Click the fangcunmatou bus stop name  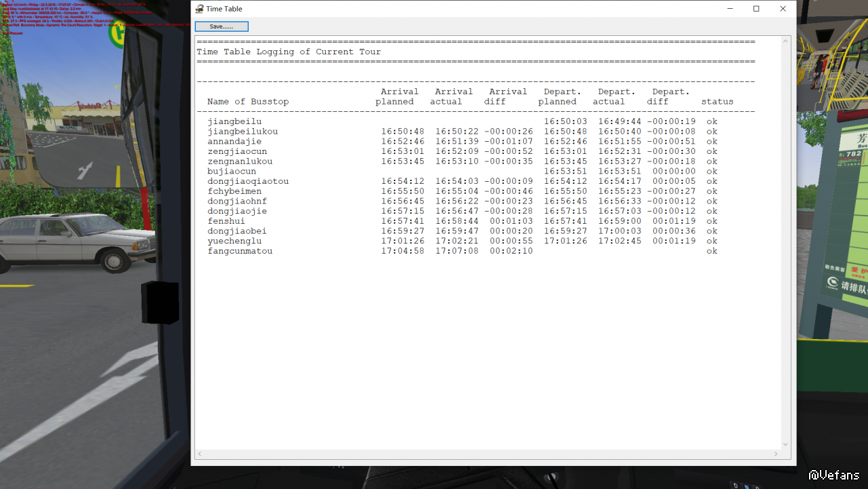(x=240, y=251)
